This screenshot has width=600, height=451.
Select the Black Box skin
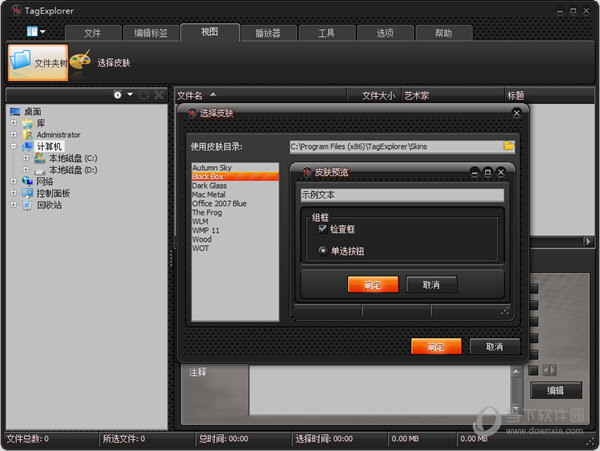coord(235,176)
